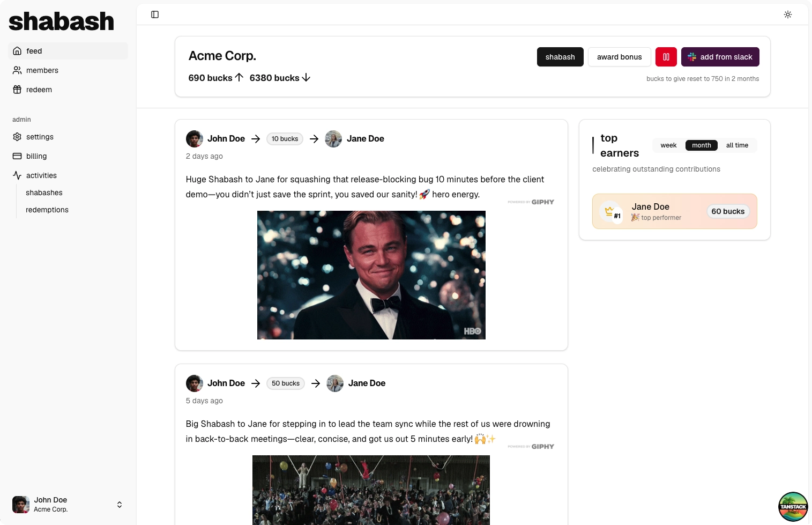Click the 10 bucks badge
Screen dimensions: 812x525
285,139
